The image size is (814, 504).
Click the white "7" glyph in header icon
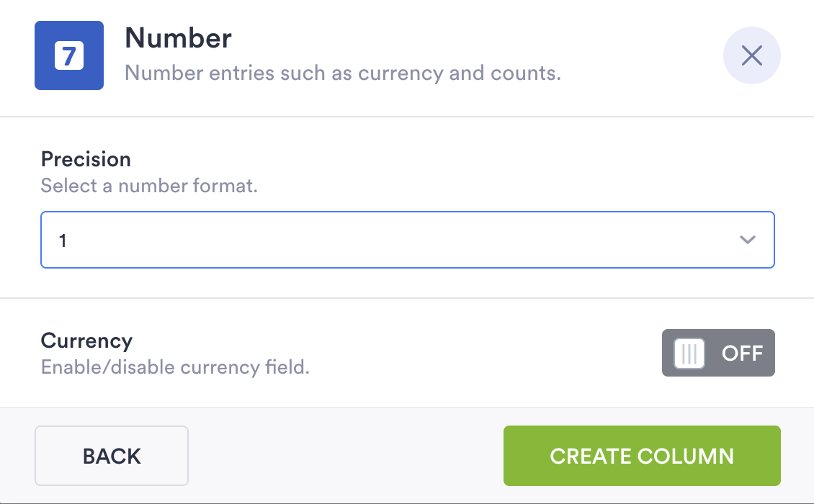(69, 55)
